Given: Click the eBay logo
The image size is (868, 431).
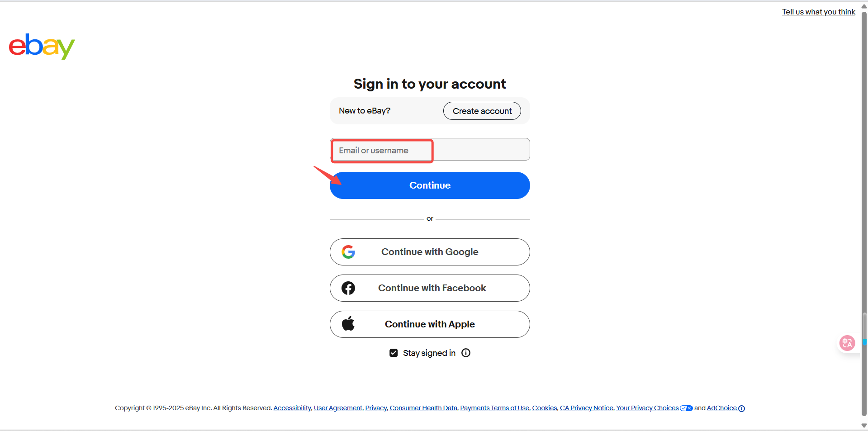Looking at the screenshot, I should pos(42,46).
